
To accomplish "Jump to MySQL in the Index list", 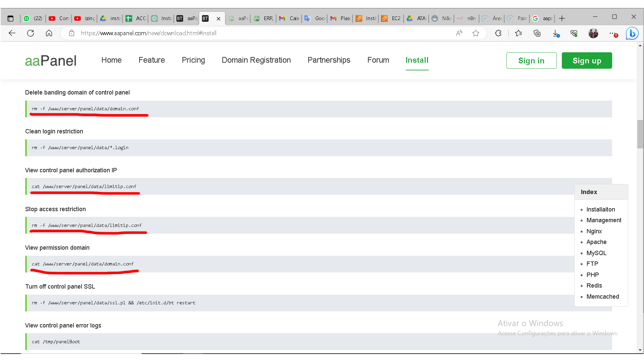I will (x=596, y=253).
